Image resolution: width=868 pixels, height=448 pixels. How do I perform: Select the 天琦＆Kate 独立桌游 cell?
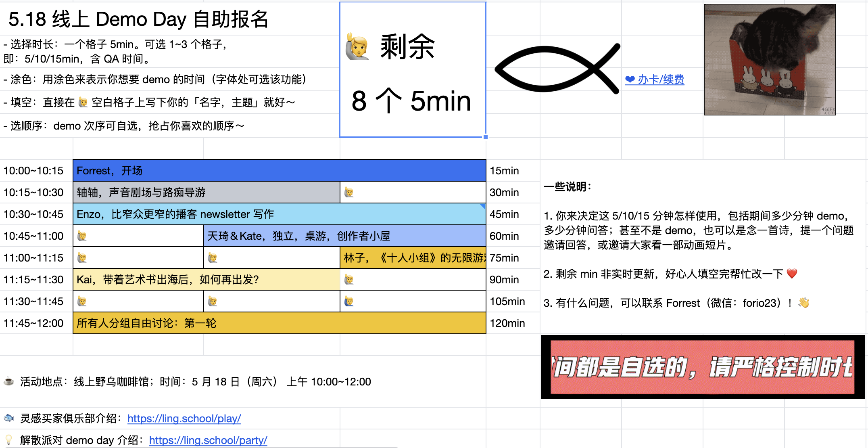coord(344,236)
